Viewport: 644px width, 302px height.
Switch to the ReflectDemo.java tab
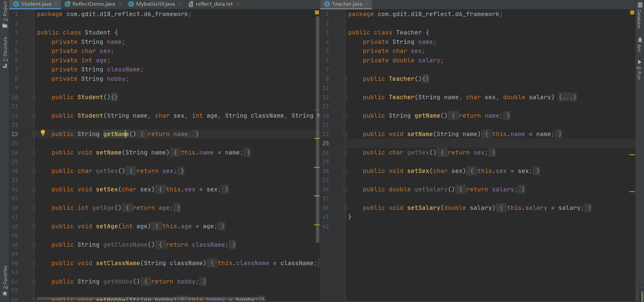[93, 4]
